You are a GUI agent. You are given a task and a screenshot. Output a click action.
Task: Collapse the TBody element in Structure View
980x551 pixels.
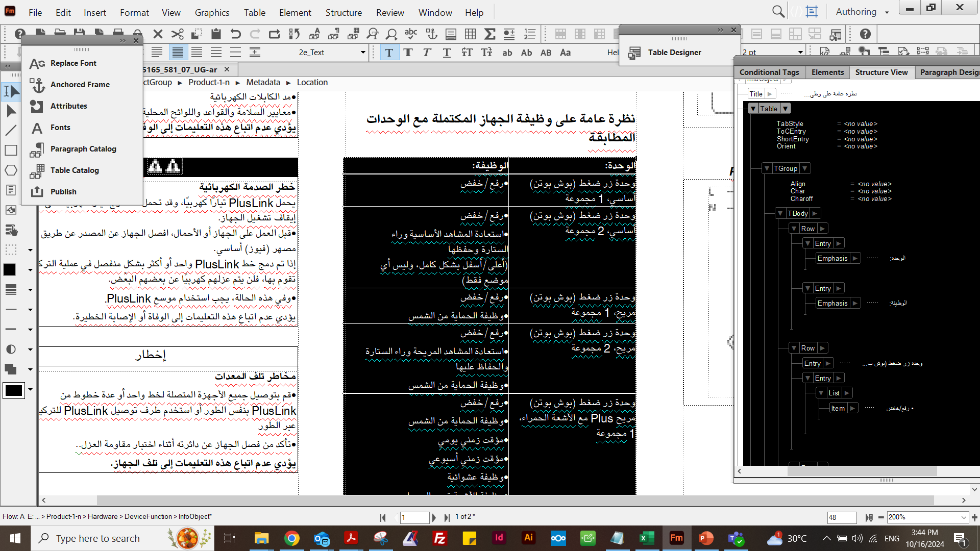point(781,213)
